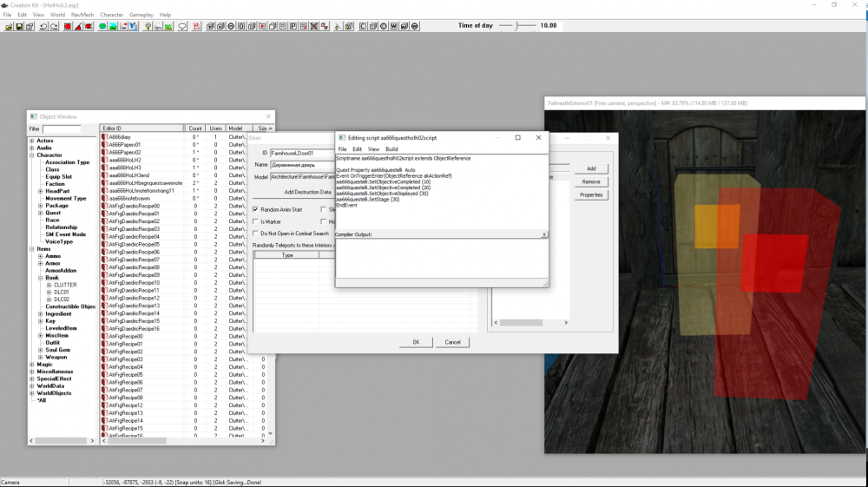The height and width of the screenshot is (487, 868).
Task: Sort list by the Editor ID column
Action: [x=142, y=128]
